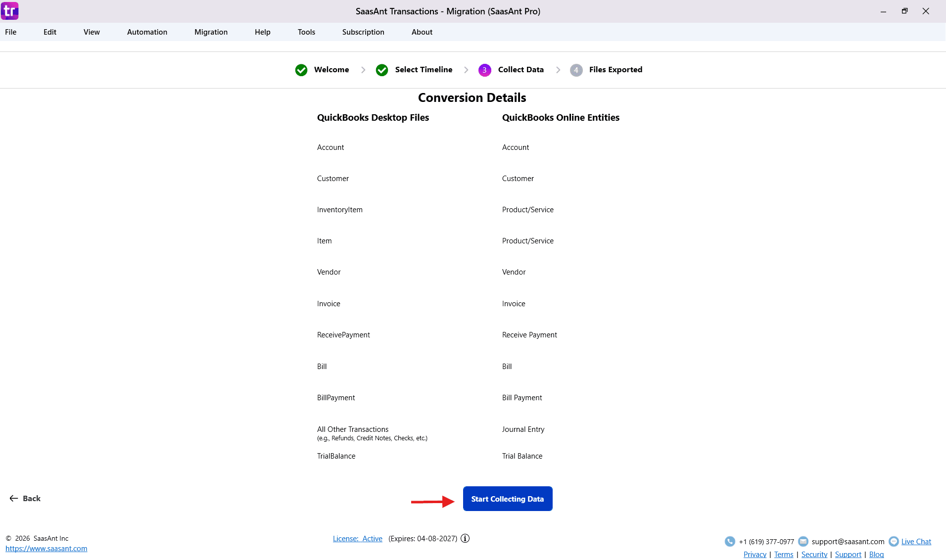
Task: Click BillPayment in Desktop Files column
Action: [336, 398]
